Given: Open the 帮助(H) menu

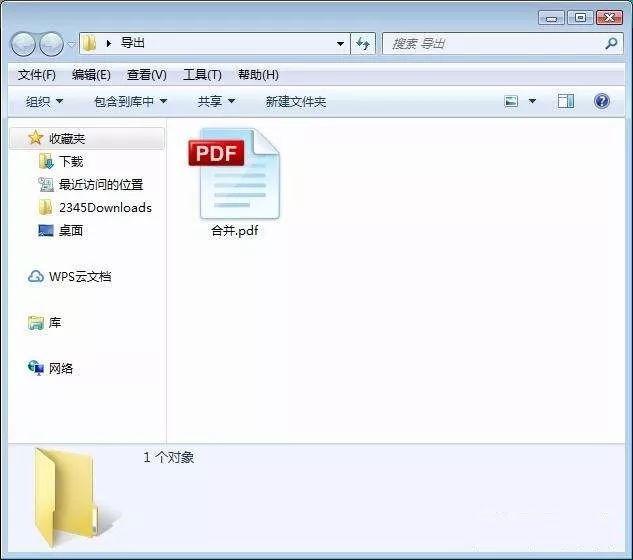Looking at the screenshot, I should 258,75.
